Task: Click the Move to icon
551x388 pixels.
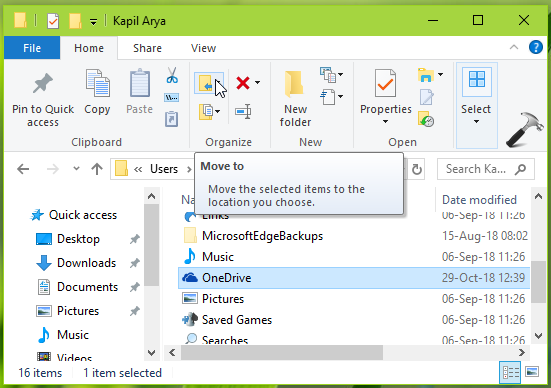Action: click(x=206, y=83)
